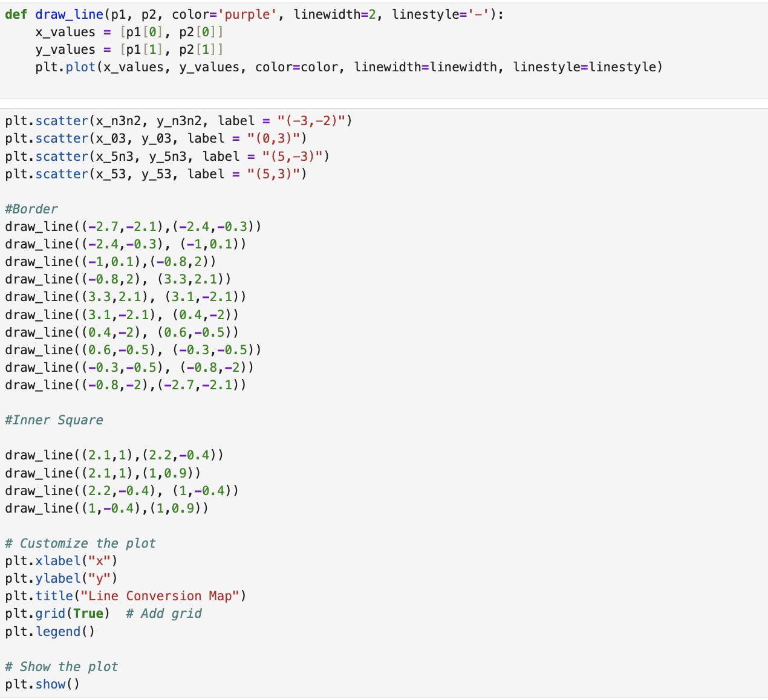Place cursor on the x_values assignment line
Screen dimensions: 768x700
[128, 32]
